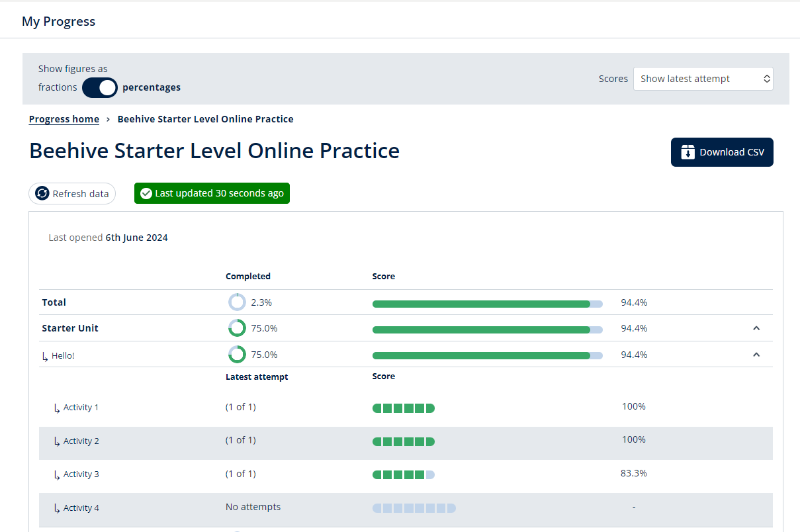
Task: Click the Download CSV button
Action: (x=722, y=152)
